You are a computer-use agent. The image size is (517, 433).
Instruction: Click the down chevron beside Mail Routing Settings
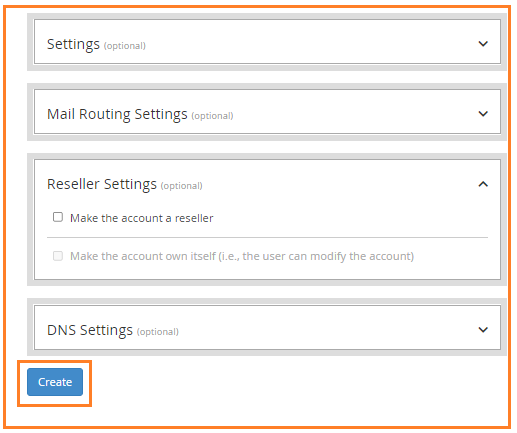(x=483, y=114)
